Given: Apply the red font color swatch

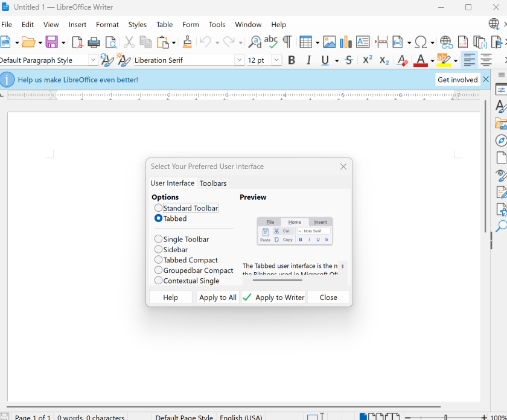Looking at the screenshot, I should coord(421,60).
